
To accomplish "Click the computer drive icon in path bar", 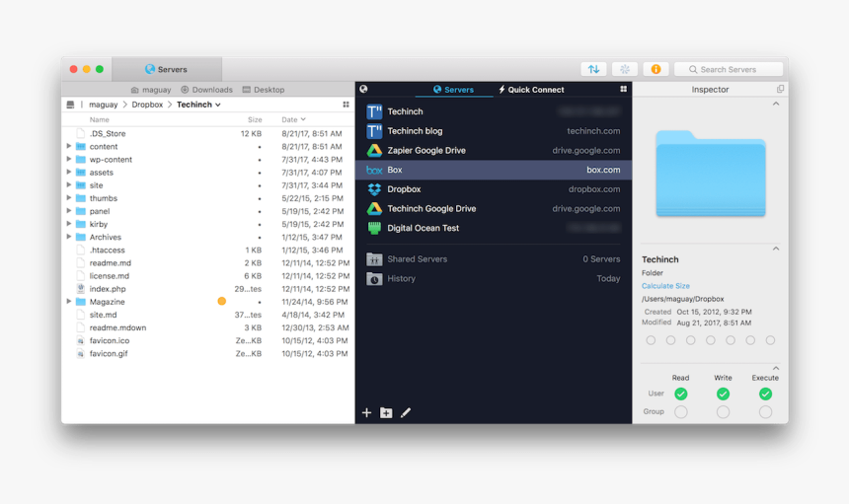I will pyautogui.click(x=70, y=105).
